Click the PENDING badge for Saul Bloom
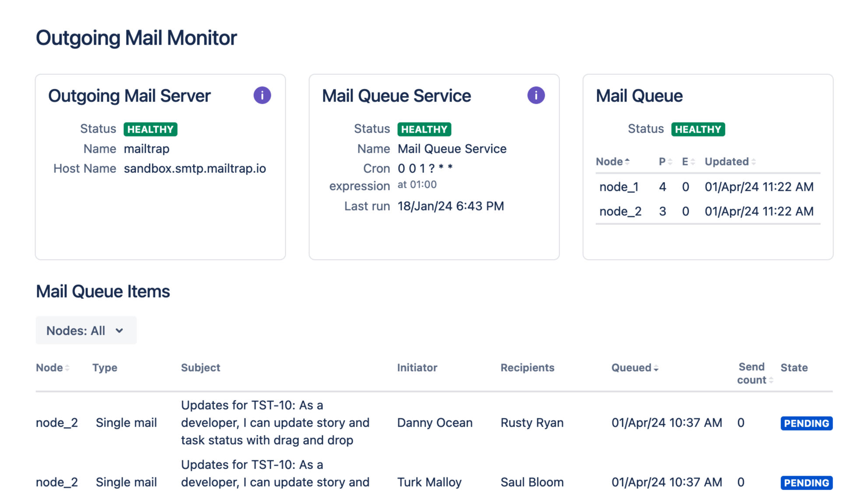Viewport: 868px width, 494px height. 806,483
